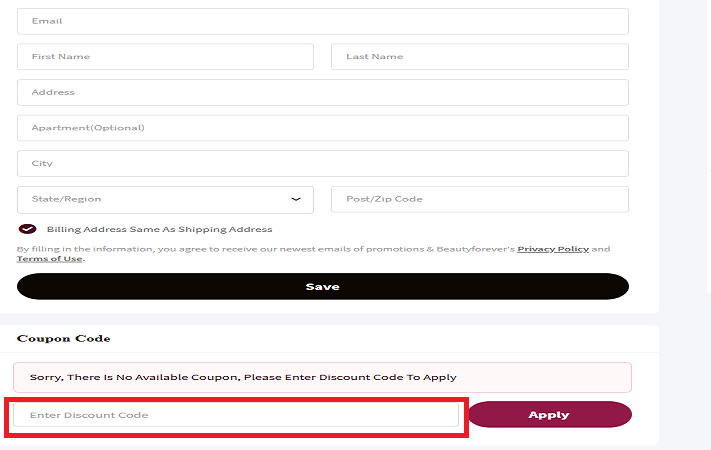Click the Email input field
711x450 pixels.
click(322, 21)
